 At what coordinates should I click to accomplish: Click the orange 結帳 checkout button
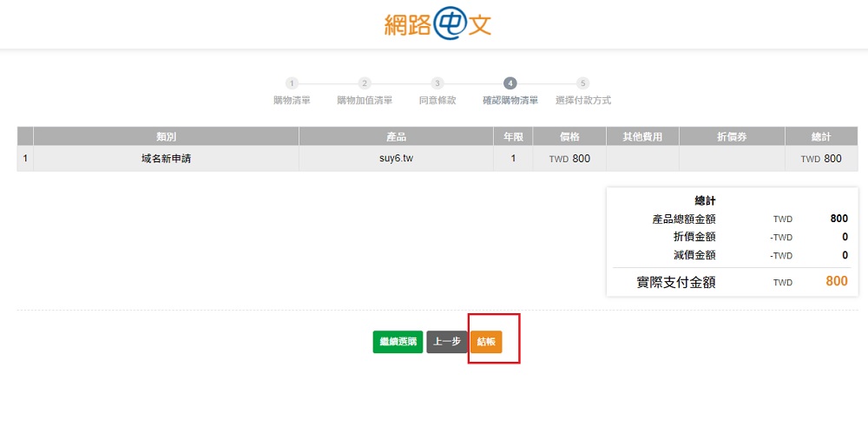click(486, 342)
